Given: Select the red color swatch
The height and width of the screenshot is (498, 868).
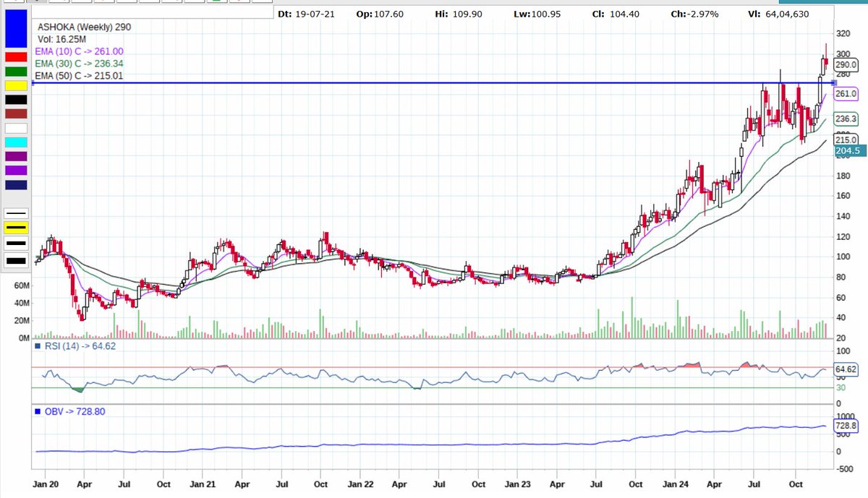Looking at the screenshot, I should click(x=16, y=57).
